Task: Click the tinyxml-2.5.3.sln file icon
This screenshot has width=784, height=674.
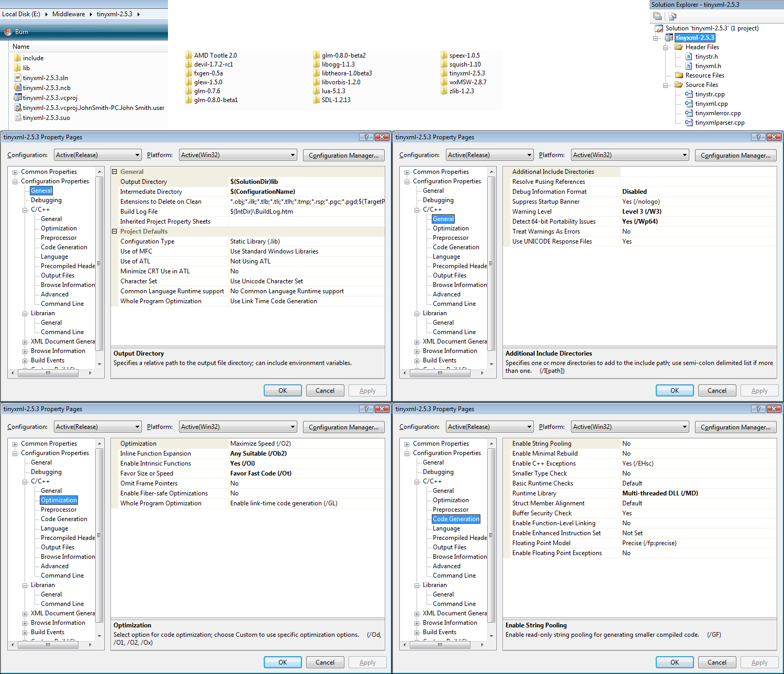Action: (18, 78)
